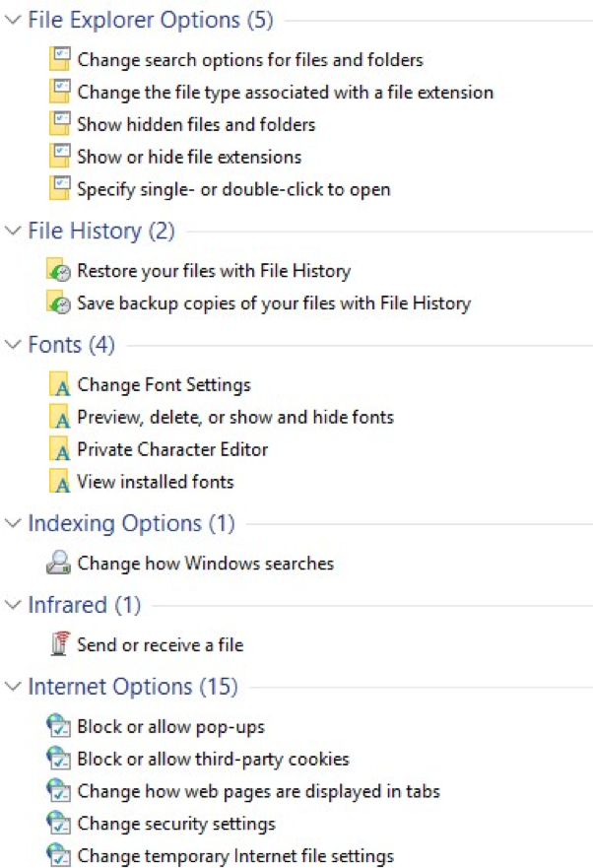Click File History icon beside Save backup copies
593x868 pixels.
click(59, 302)
